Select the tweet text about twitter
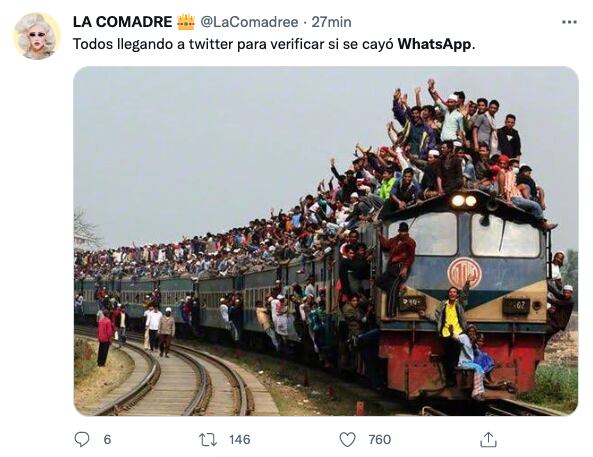Viewport: 593px width, 457px height. click(274, 44)
